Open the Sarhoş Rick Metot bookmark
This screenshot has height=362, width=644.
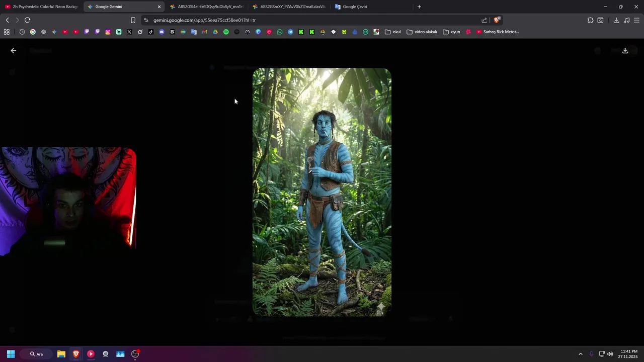click(498, 32)
